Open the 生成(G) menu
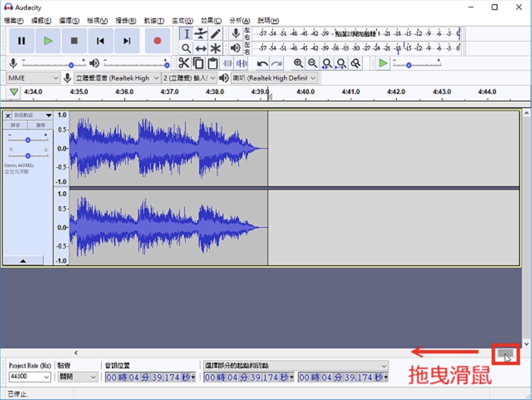This screenshot has height=400, width=532. pyautogui.click(x=182, y=20)
